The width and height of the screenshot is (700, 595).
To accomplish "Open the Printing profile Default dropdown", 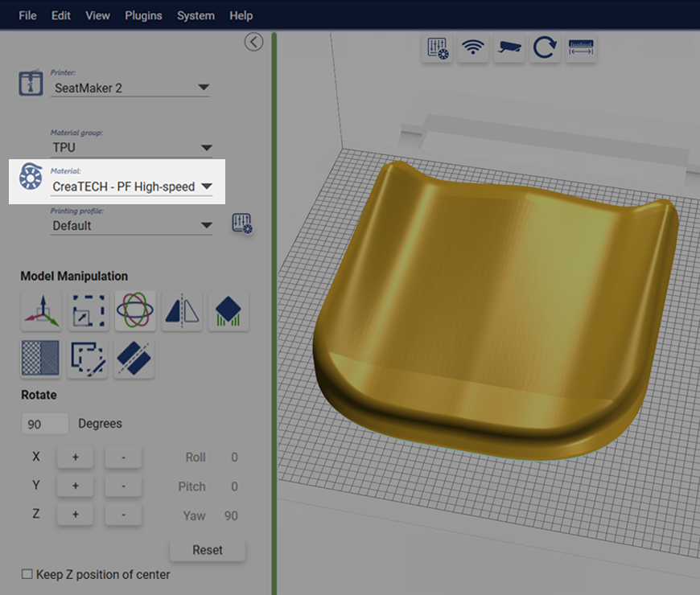I will 132,226.
